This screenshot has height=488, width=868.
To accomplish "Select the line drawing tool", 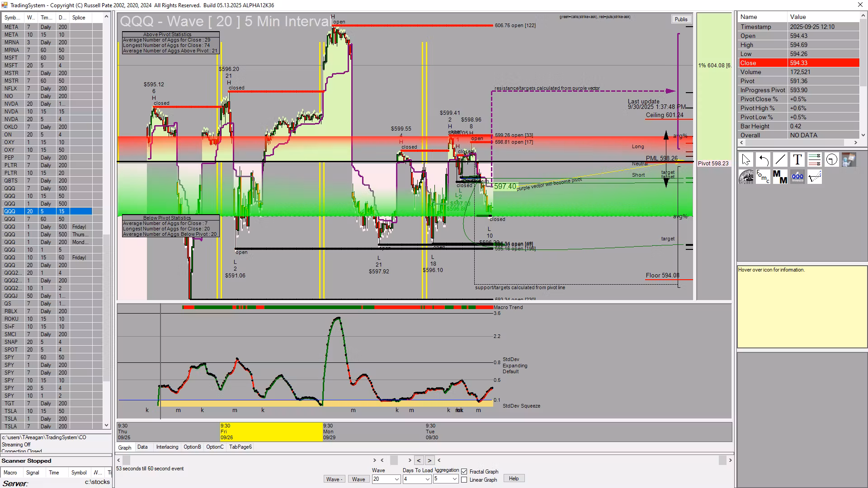I will [x=780, y=160].
